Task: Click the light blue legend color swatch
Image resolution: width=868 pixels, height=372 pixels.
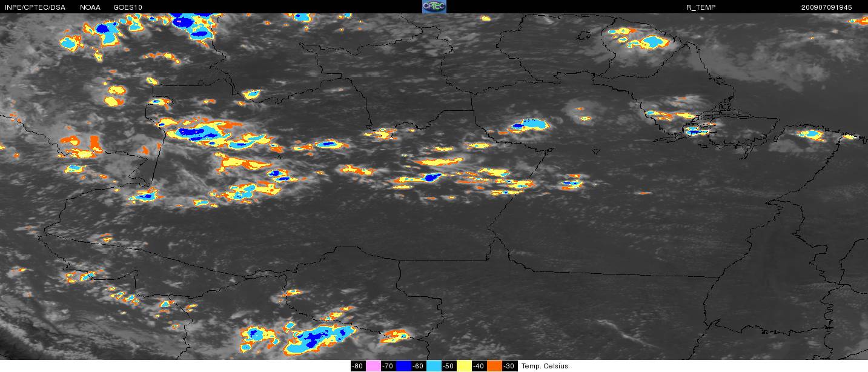Action: click(434, 366)
